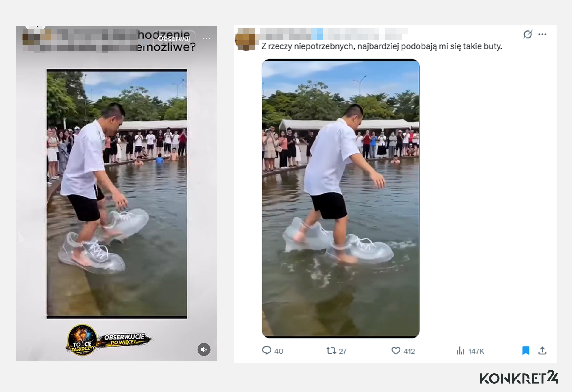Open the reel video of water shoes
The height and width of the screenshot is (392, 572).
tap(117, 194)
